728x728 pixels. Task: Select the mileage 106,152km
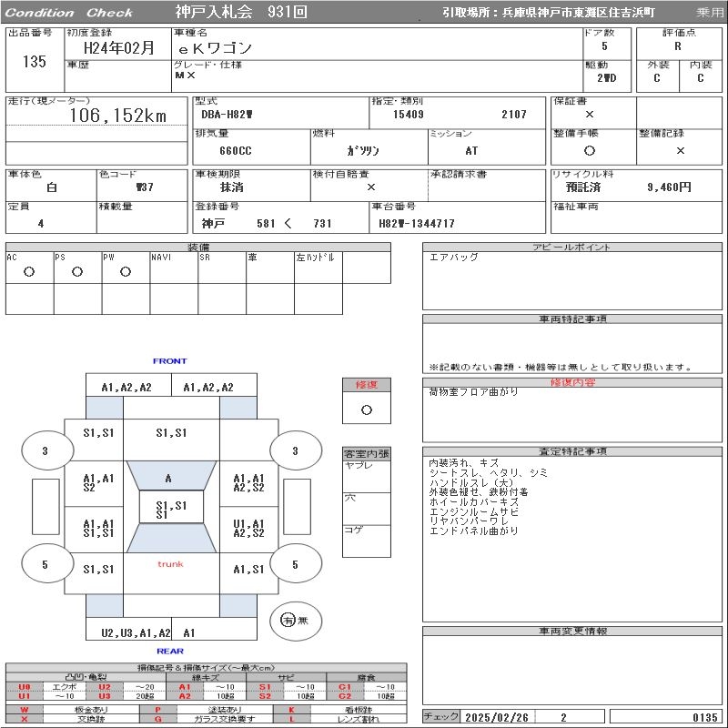pos(118,116)
